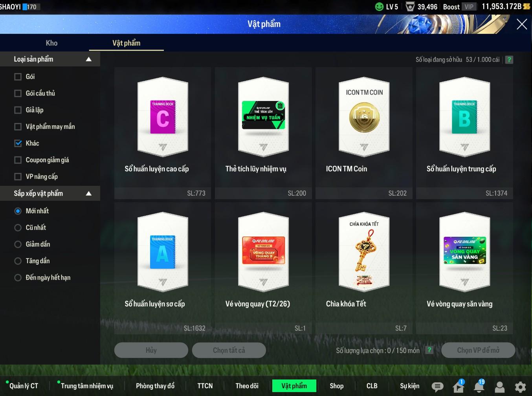Click help icon beside owned item count
This screenshot has height=396, width=532.
pyautogui.click(x=509, y=60)
